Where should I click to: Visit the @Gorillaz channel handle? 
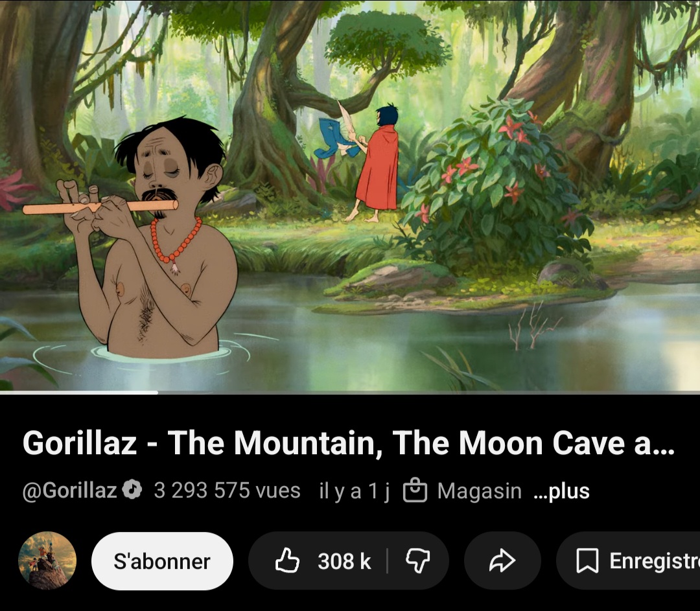[x=70, y=490]
